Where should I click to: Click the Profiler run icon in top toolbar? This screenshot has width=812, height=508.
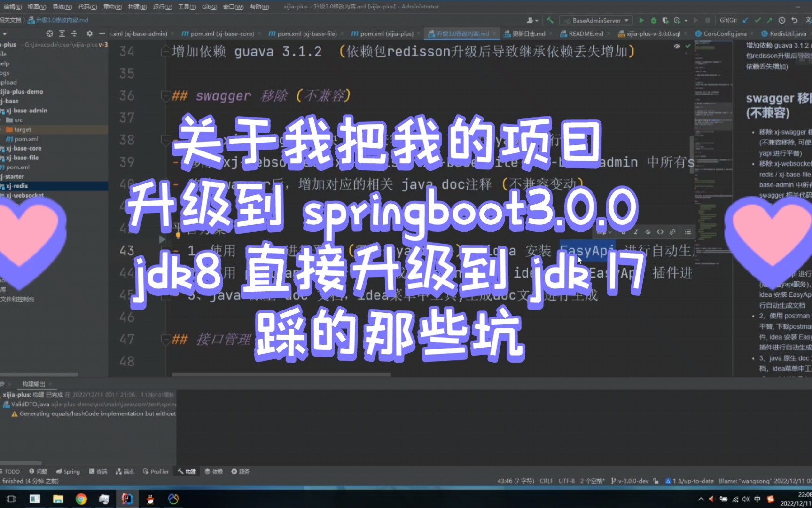coord(677,20)
